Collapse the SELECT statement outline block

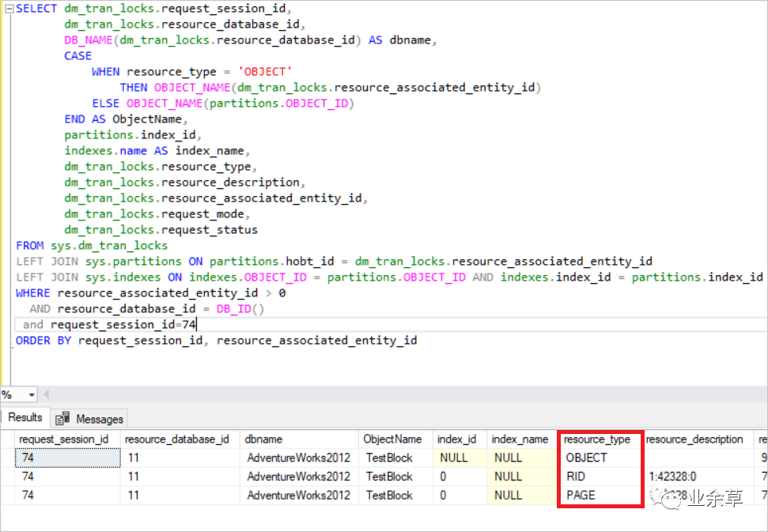9,9
